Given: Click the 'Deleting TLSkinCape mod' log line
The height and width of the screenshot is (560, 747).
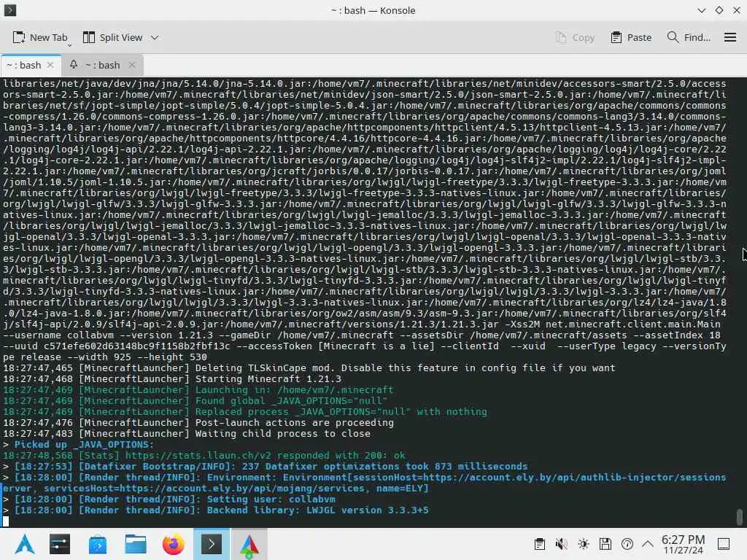Looking at the screenshot, I should pos(309,368).
